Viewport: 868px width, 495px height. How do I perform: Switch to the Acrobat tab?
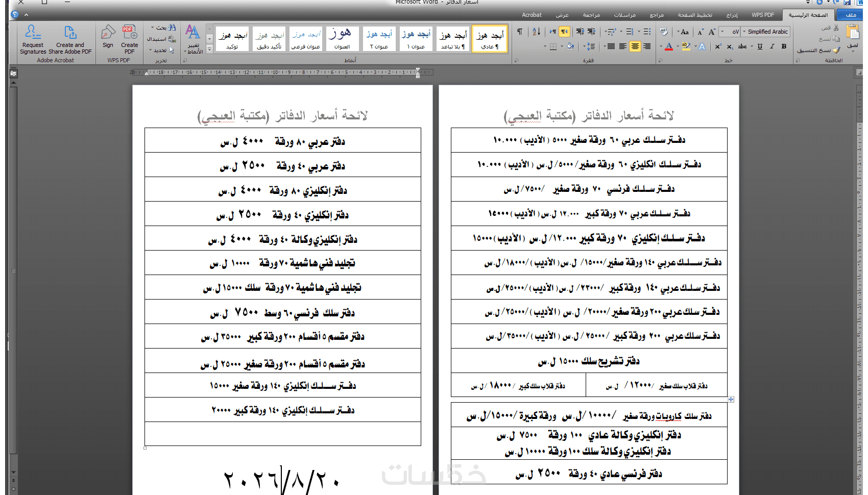(x=532, y=15)
